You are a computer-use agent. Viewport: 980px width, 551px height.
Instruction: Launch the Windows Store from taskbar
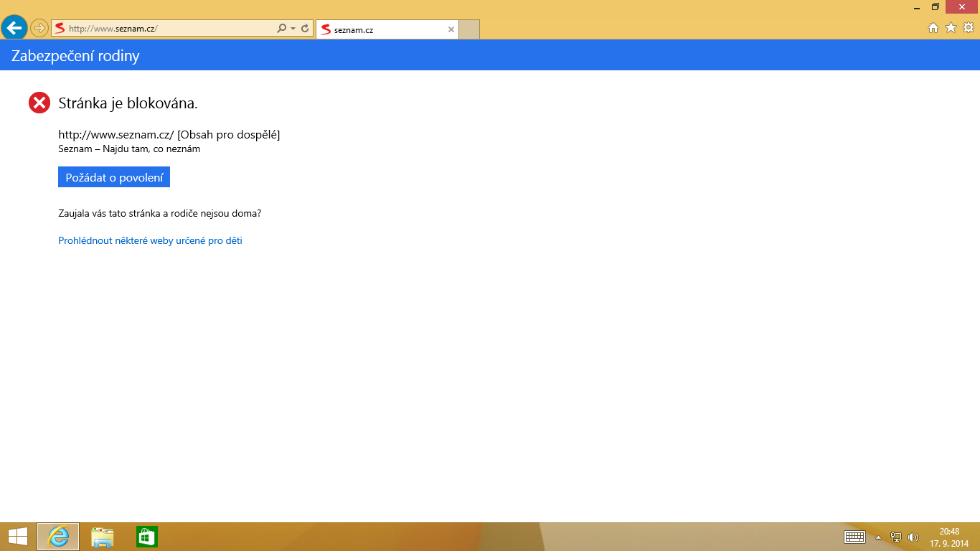tap(146, 537)
